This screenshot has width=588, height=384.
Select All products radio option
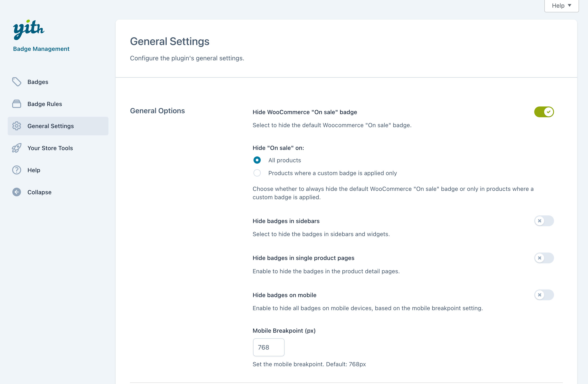tap(257, 160)
